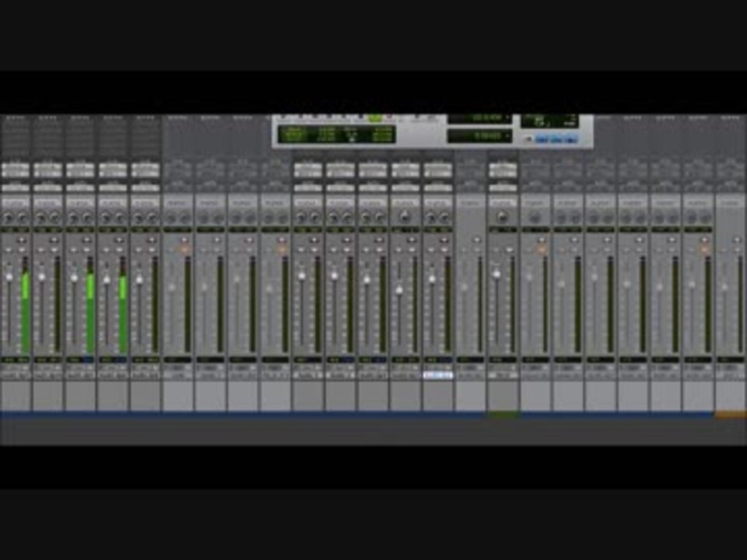Solo the leftmost channel strip
The width and height of the screenshot is (747, 560).
9,250
